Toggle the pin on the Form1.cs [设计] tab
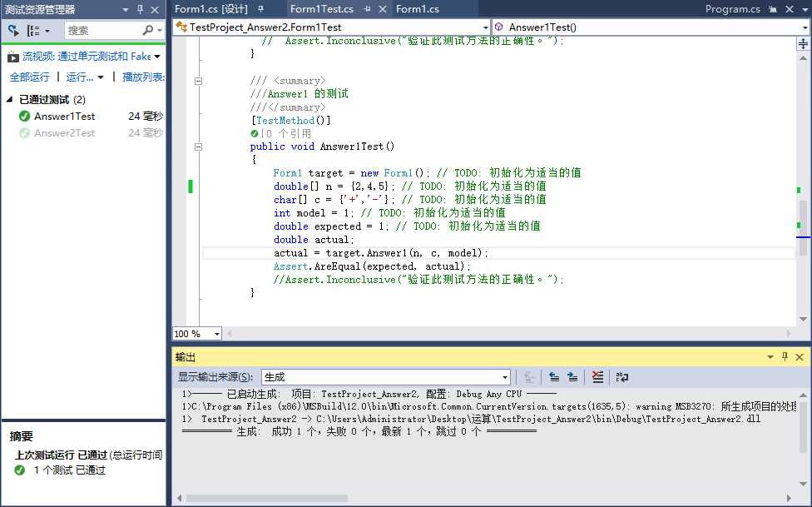 pos(261,9)
